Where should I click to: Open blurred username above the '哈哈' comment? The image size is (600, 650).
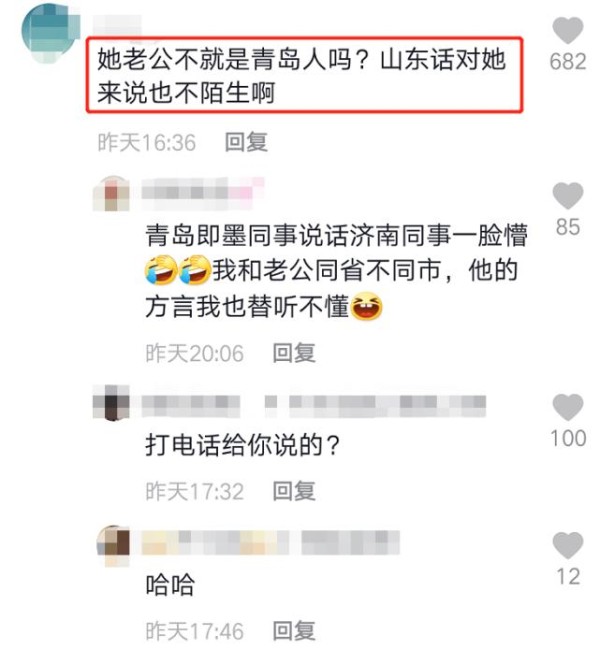coord(270,542)
